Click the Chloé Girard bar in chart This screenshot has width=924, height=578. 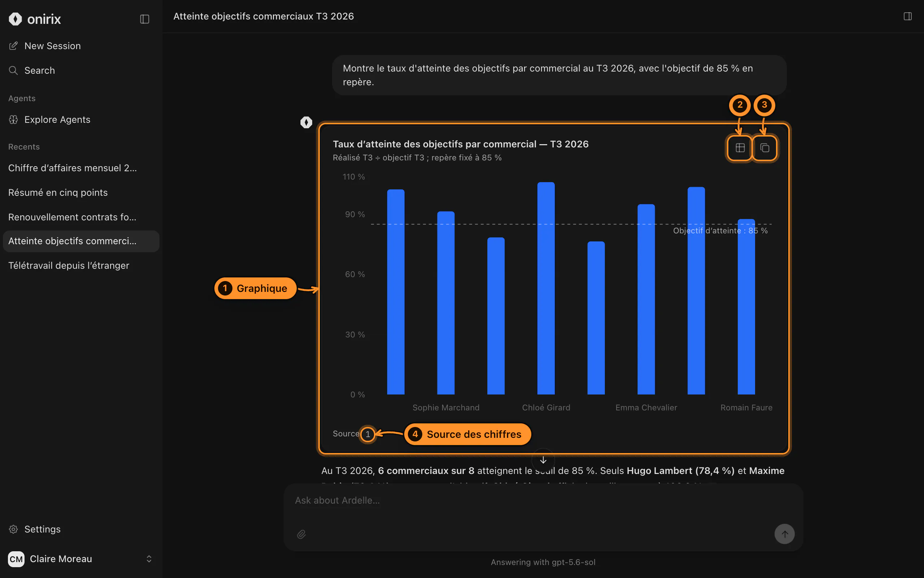[x=546, y=288]
